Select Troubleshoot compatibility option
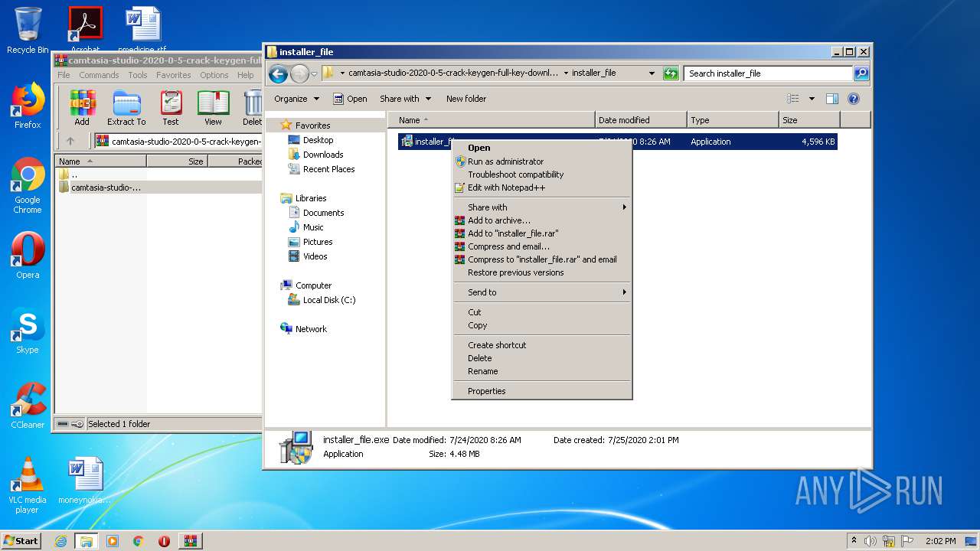Image resolution: width=980 pixels, height=551 pixels. point(541,174)
